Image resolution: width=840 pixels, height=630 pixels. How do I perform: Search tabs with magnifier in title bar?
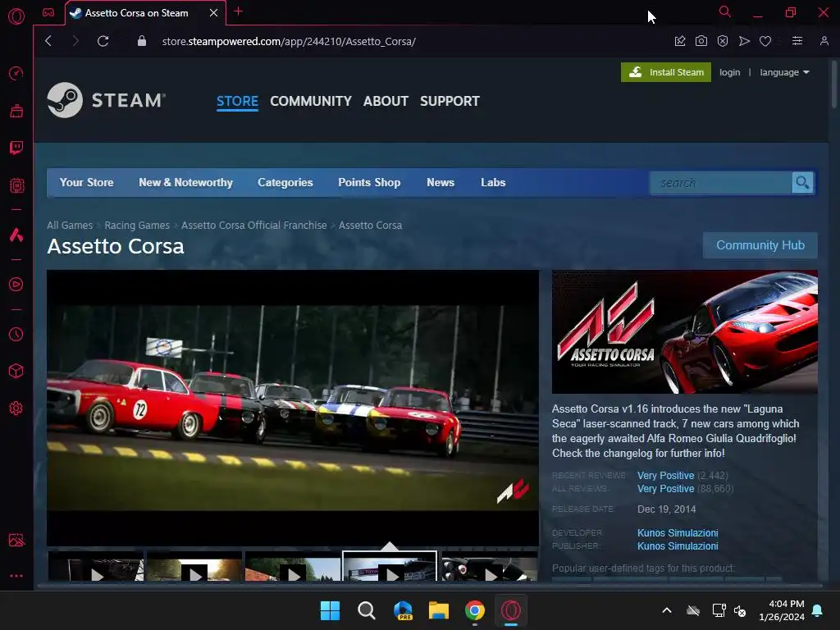point(724,11)
